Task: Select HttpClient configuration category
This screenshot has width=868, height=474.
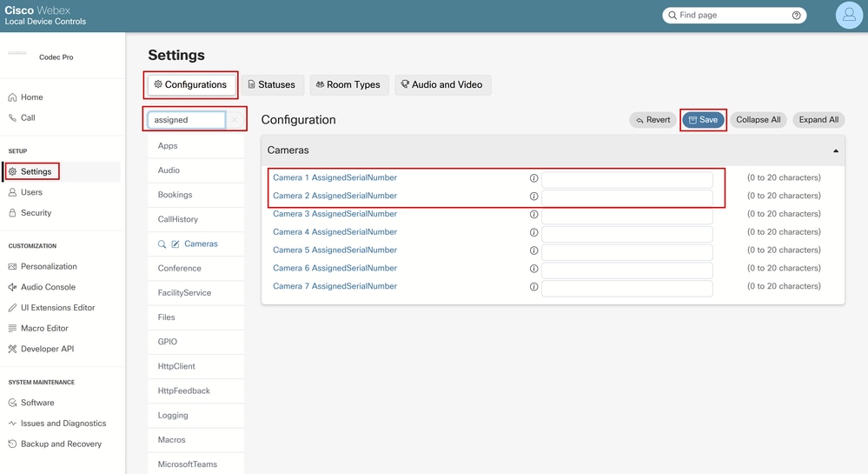Action: 196,366
